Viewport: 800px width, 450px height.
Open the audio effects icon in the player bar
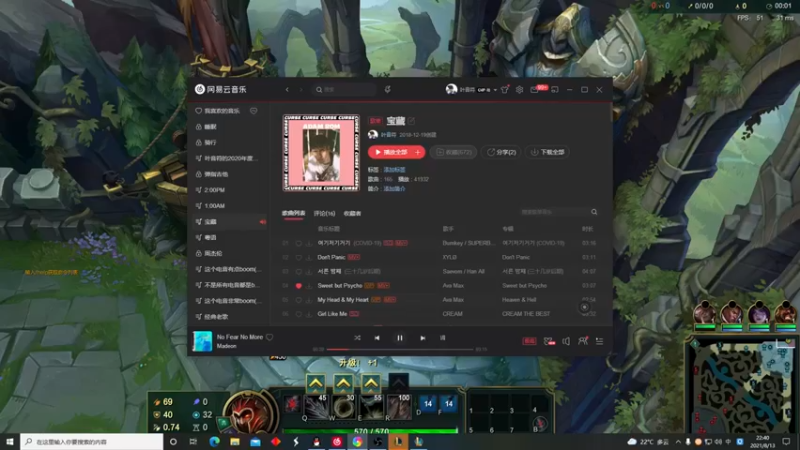pyautogui.click(x=548, y=341)
